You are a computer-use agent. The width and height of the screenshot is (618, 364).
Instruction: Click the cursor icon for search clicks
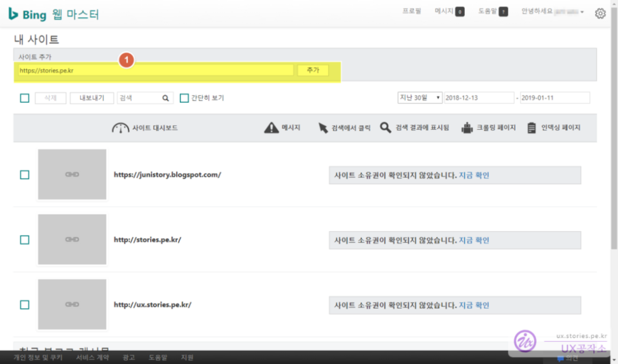point(323,128)
